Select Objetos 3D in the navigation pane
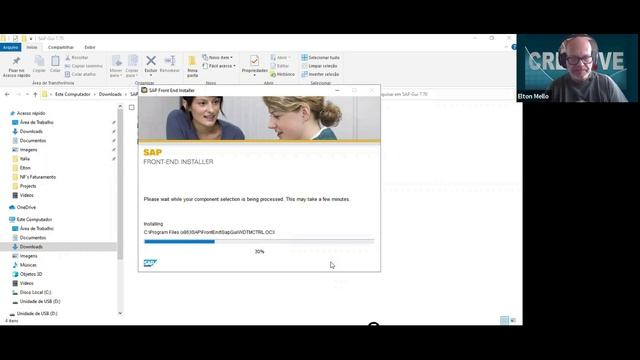640x360 pixels. 31,274
